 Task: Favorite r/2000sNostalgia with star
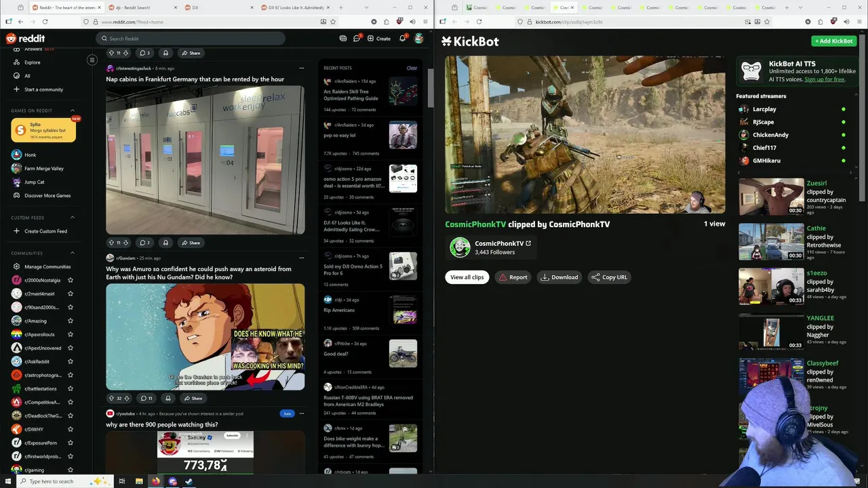click(71, 280)
